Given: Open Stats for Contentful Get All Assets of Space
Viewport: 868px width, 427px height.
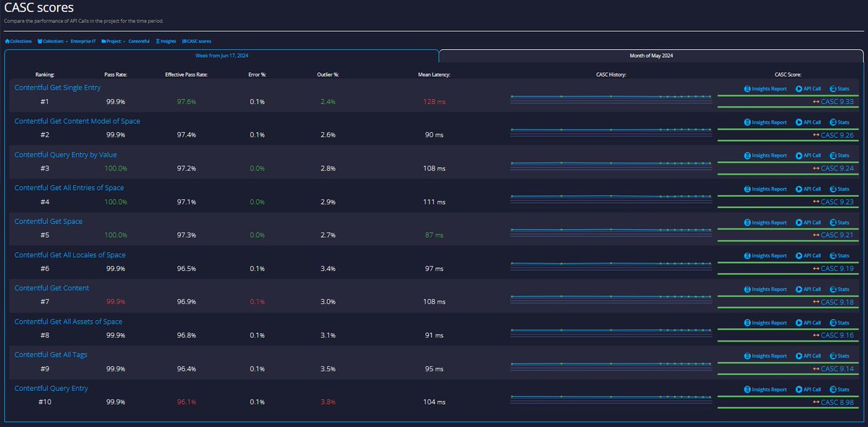Looking at the screenshot, I should [x=838, y=322].
